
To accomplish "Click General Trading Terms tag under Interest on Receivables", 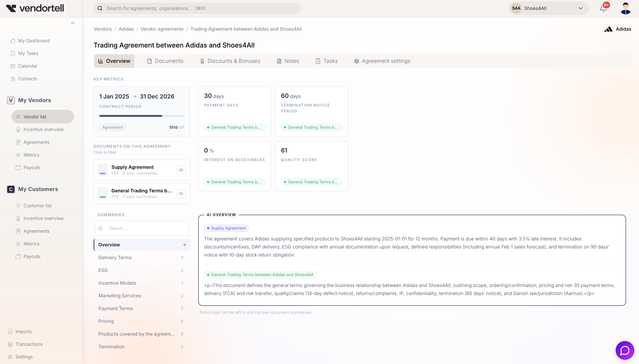I will (235, 182).
